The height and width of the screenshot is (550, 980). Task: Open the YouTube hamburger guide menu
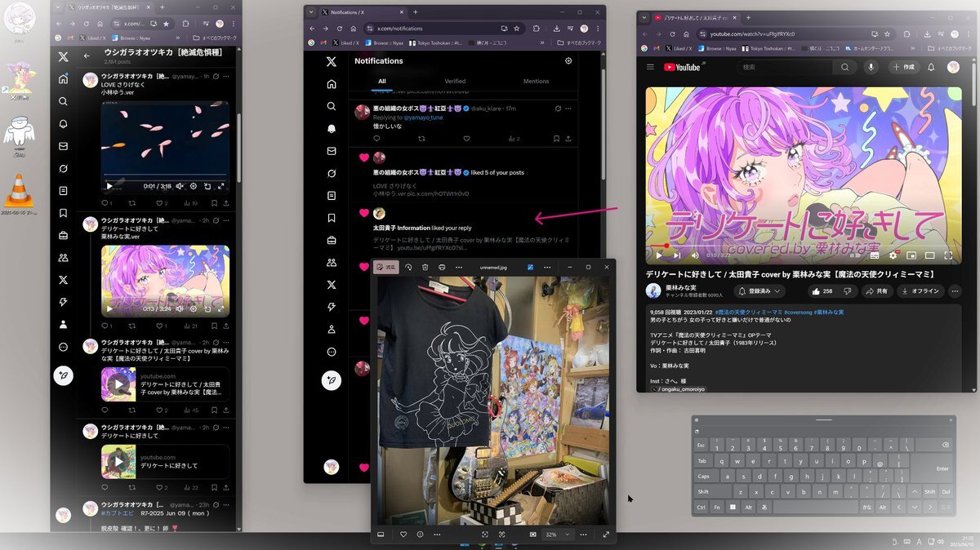650,67
